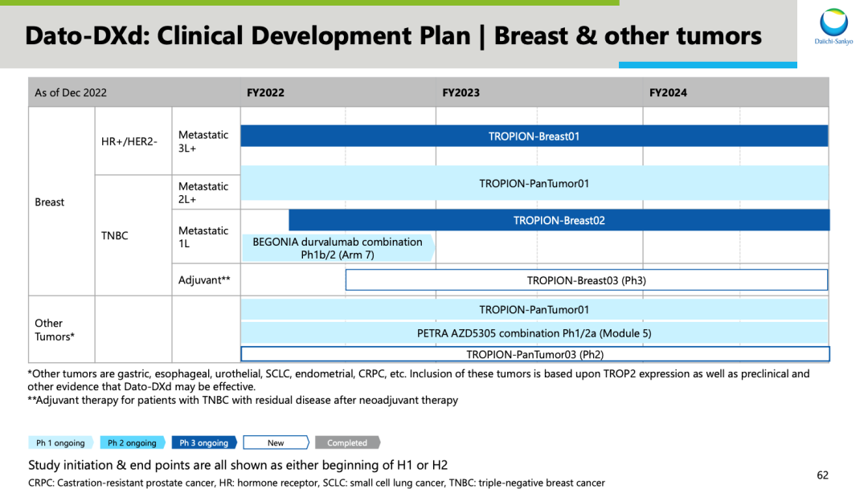Click the TROPION-PanTumor01 bar in the TNBC row

coord(534,183)
